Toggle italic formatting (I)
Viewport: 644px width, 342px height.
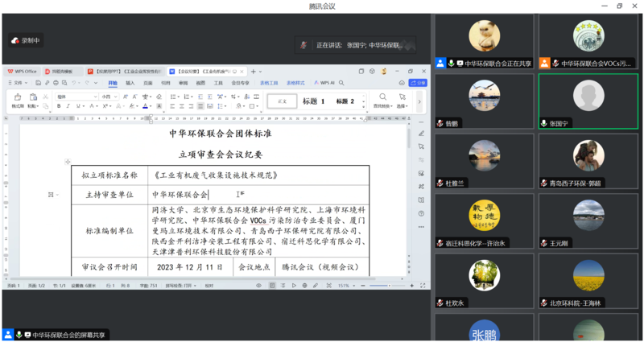68,106
